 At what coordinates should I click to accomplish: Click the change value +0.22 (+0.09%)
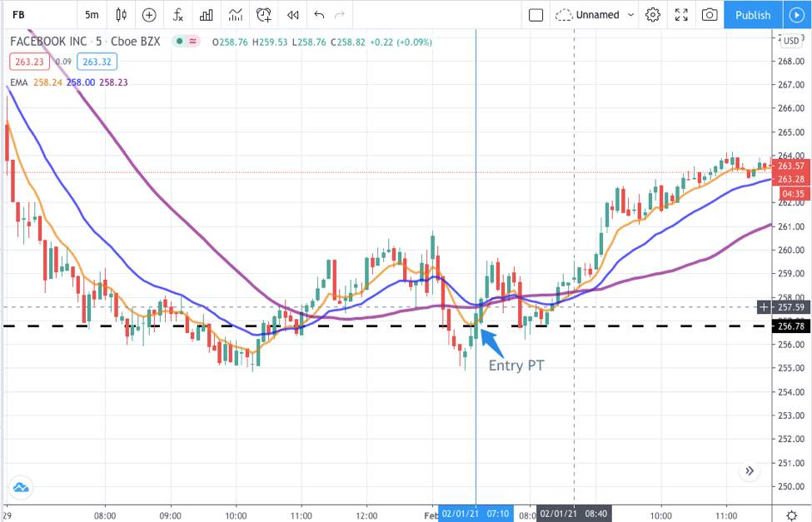pyautogui.click(x=401, y=42)
